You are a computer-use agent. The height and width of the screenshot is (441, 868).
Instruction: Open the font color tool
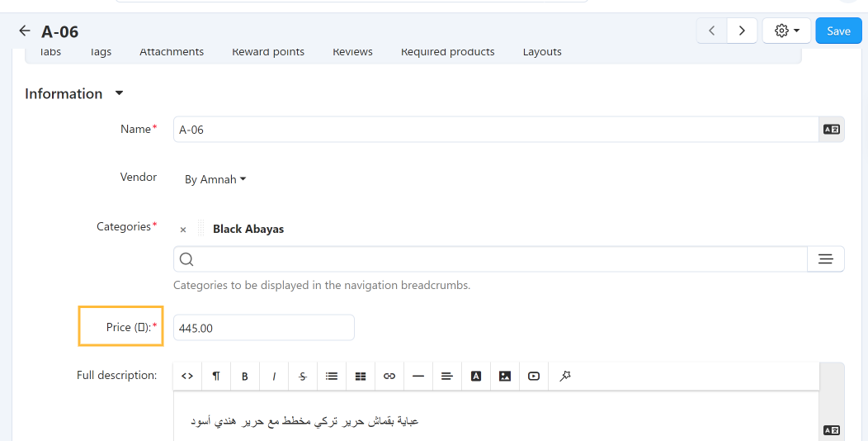pos(475,377)
